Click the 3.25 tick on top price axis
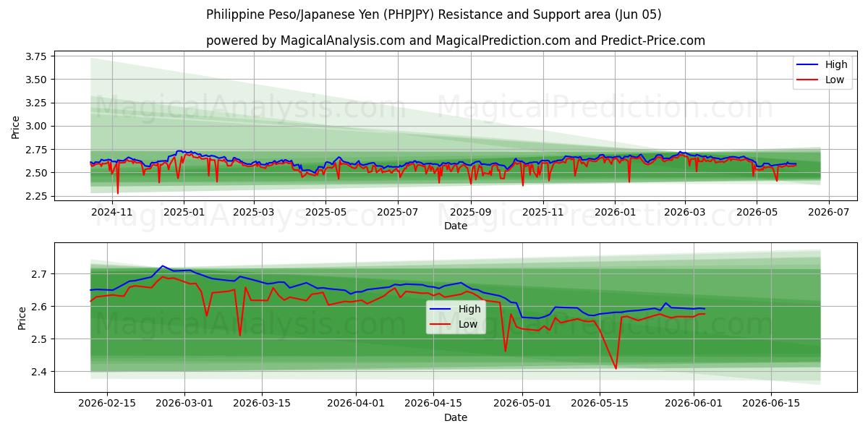This screenshot has height=434, width=868. (35, 103)
